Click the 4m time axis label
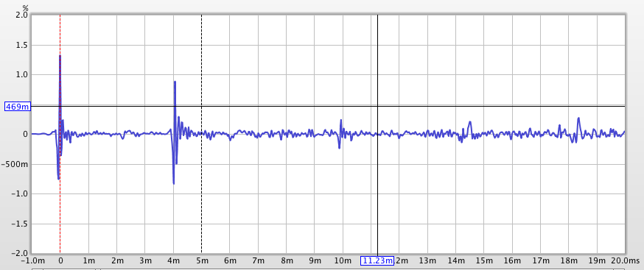The height and width of the screenshot is (270, 644). click(173, 261)
